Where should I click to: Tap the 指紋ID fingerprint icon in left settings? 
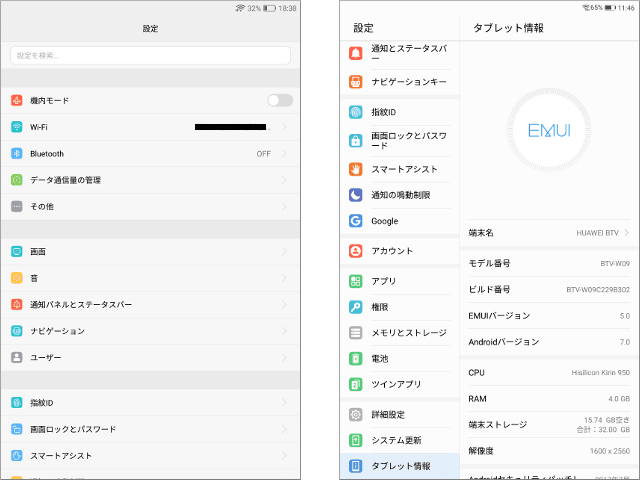(17, 403)
